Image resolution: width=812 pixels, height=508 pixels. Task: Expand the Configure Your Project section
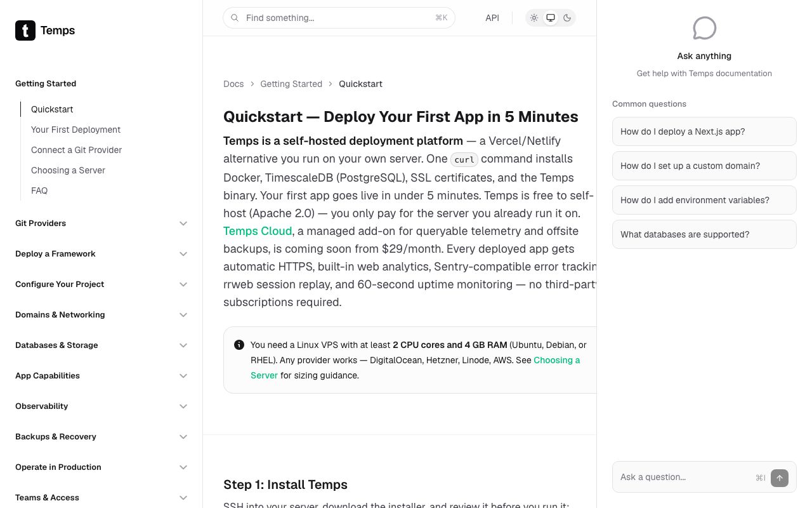101,284
